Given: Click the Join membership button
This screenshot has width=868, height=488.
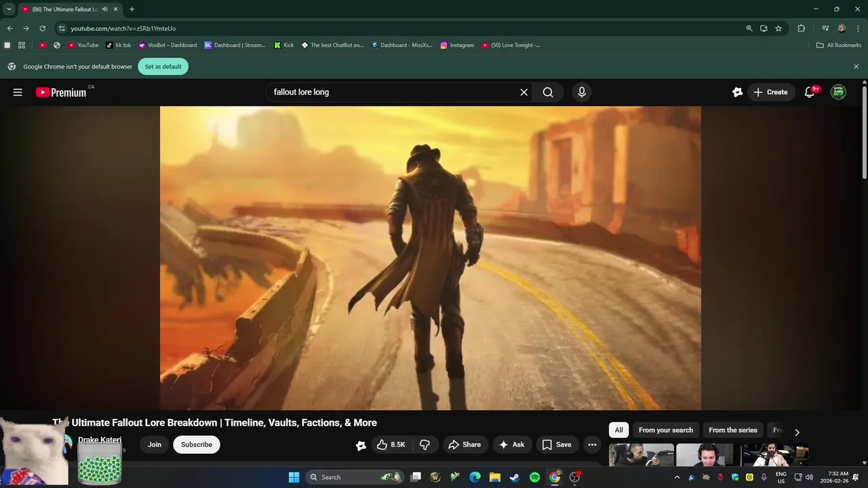Looking at the screenshot, I should 155,445.
